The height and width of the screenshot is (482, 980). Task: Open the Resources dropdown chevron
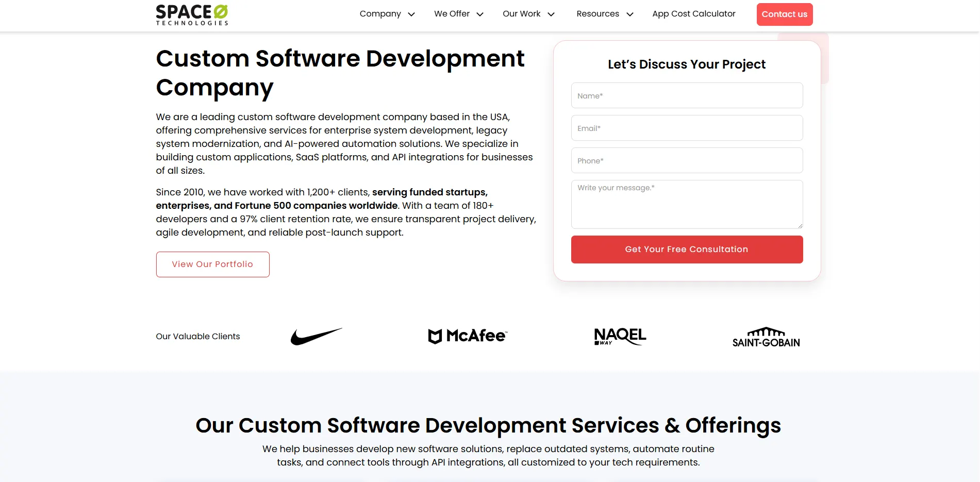click(x=630, y=14)
